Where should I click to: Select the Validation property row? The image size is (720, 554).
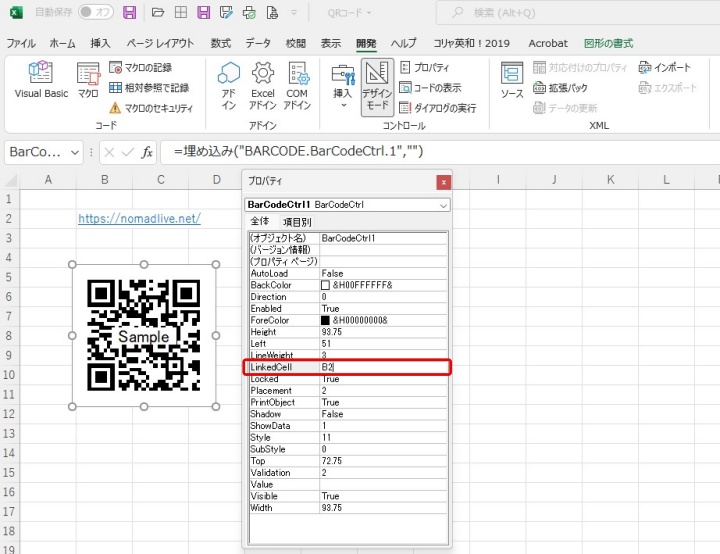(x=348, y=473)
